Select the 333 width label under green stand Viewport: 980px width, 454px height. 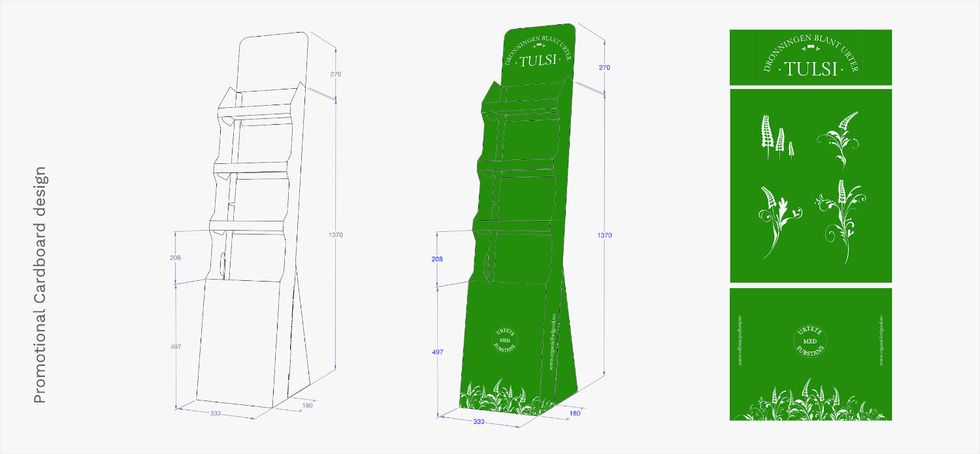(x=479, y=422)
